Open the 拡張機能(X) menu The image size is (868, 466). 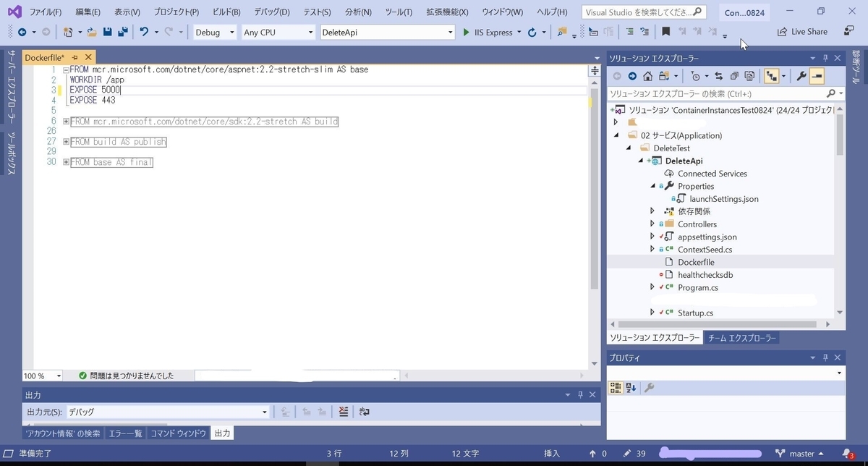pyautogui.click(x=447, y=12)
